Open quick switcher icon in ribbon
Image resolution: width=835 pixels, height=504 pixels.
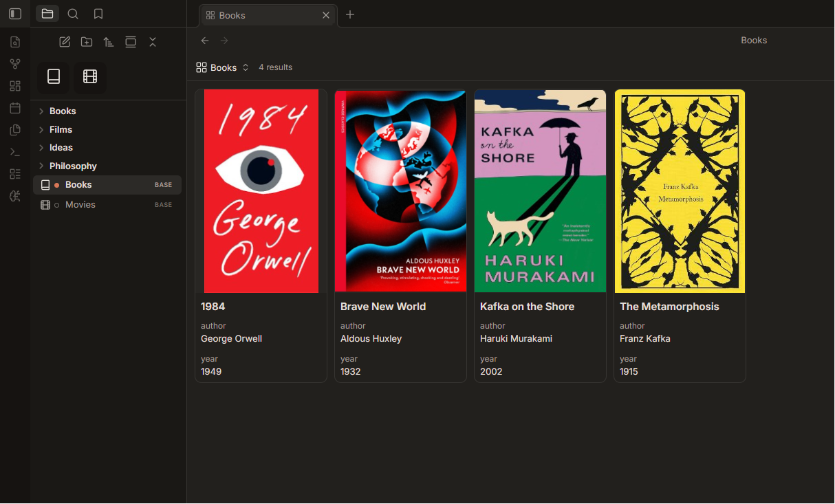tap(15, 42)
